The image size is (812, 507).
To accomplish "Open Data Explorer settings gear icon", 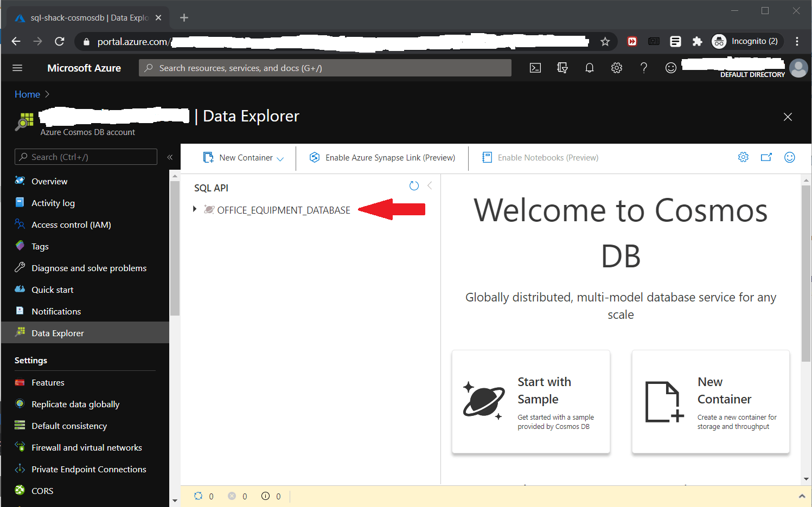I will click(x=743, y=157).
